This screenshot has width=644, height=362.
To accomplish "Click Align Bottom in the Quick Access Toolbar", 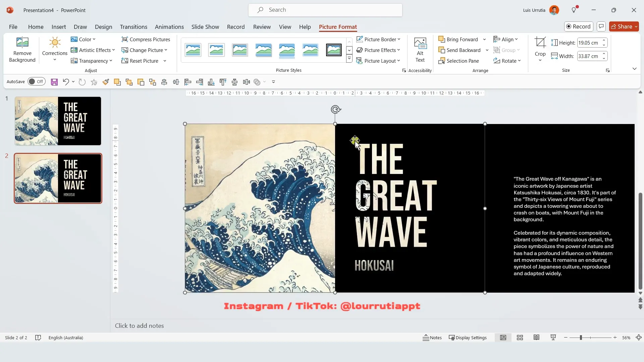I will (211, 82).
